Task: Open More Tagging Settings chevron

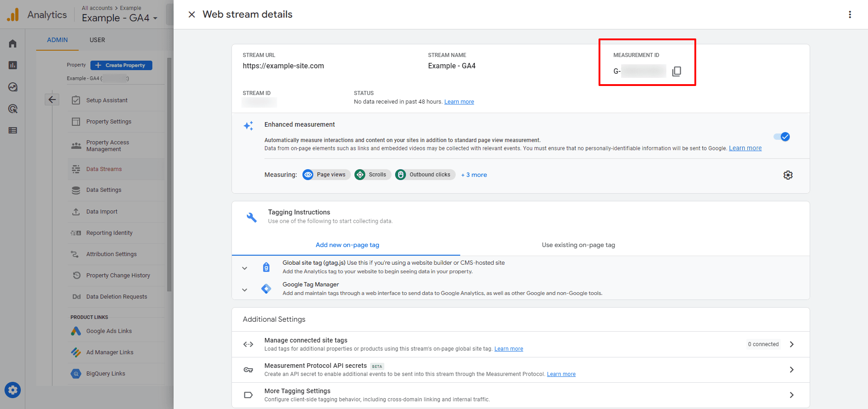Action: pos(792,395)
